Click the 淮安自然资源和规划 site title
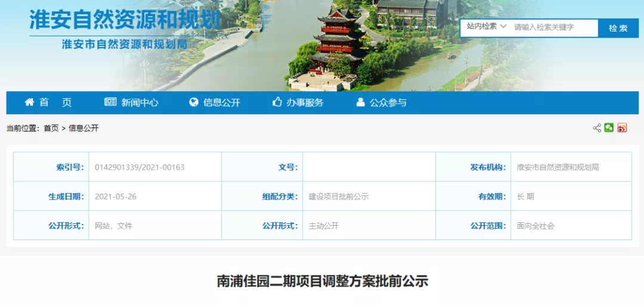This screenshot has height=305, width=644. tap(125, 19)
